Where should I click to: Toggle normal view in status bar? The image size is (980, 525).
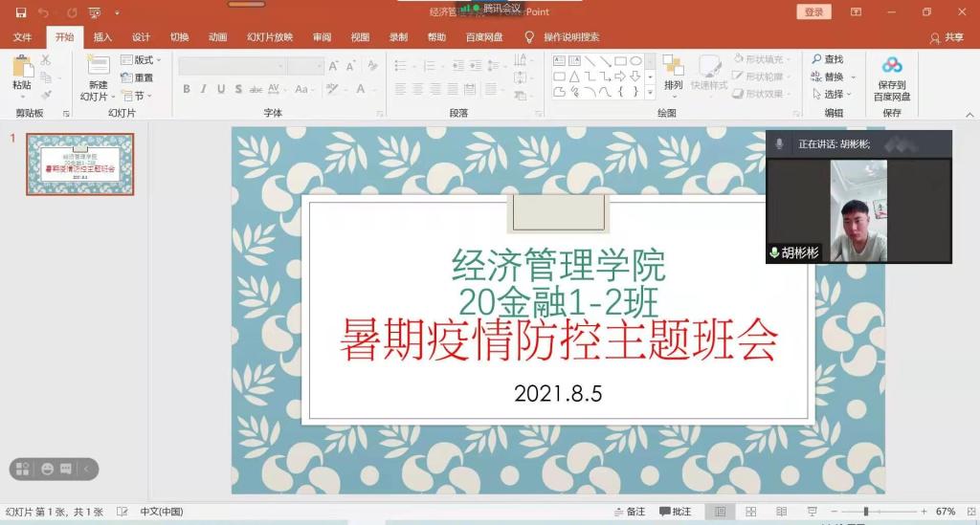coord(720,512)
